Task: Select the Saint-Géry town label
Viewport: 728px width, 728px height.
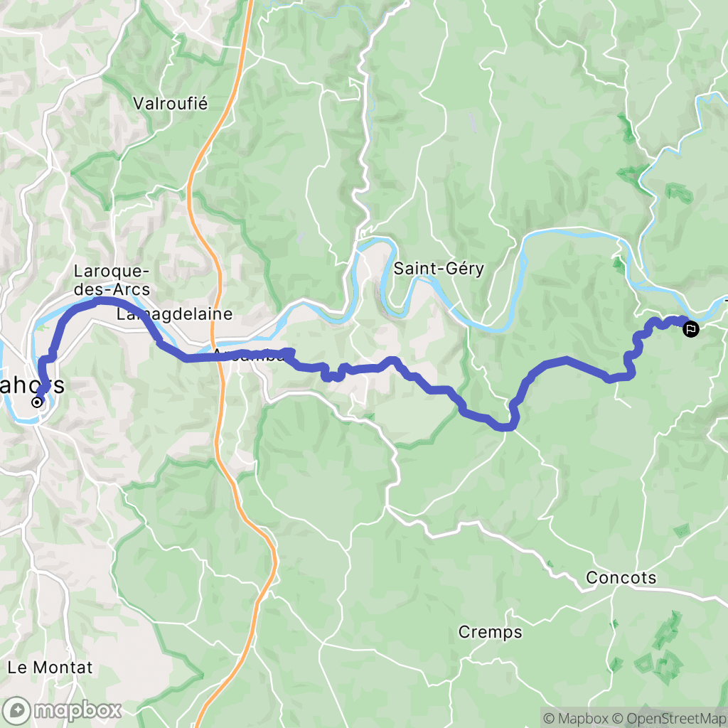Action: tap(439, 268)
